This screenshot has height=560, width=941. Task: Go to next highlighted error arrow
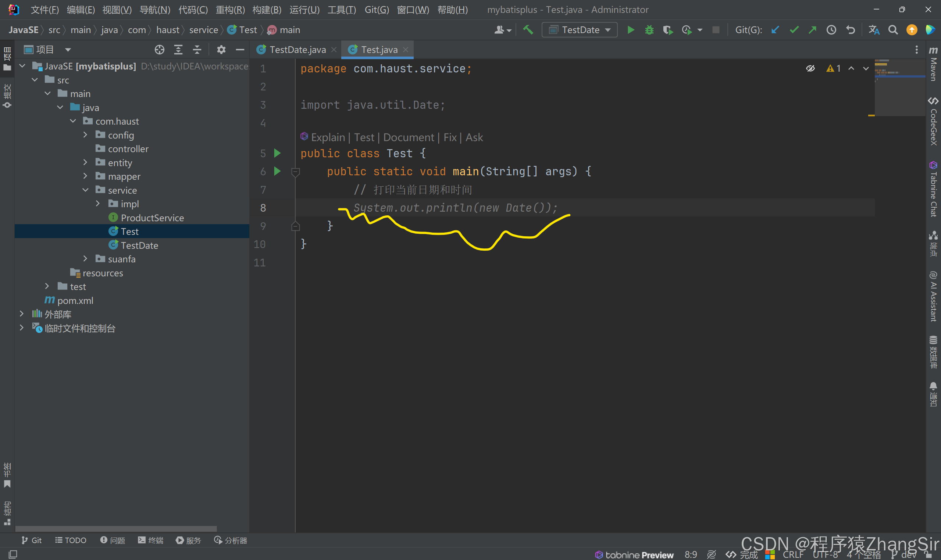[x=866, y=68]
